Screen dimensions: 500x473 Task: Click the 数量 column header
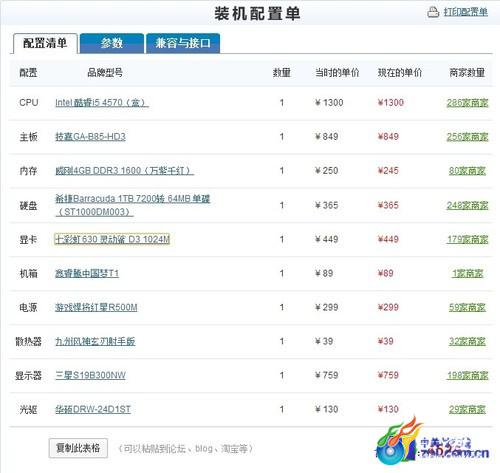click(282, 72)
